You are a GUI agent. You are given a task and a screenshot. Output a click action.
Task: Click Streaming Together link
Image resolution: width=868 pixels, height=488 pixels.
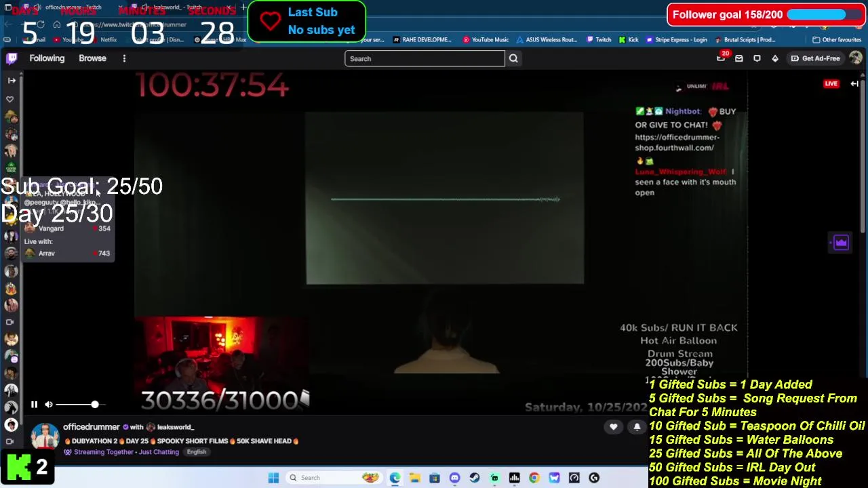[103, 452]
